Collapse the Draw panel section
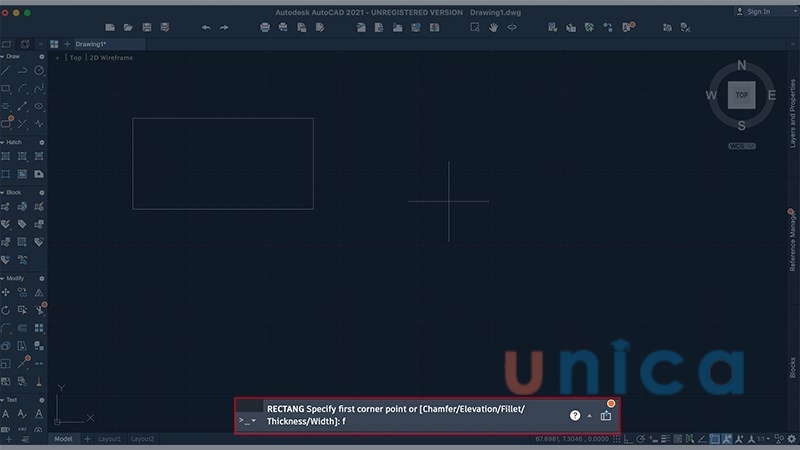800x450 pixels. [x=3, y=57]
